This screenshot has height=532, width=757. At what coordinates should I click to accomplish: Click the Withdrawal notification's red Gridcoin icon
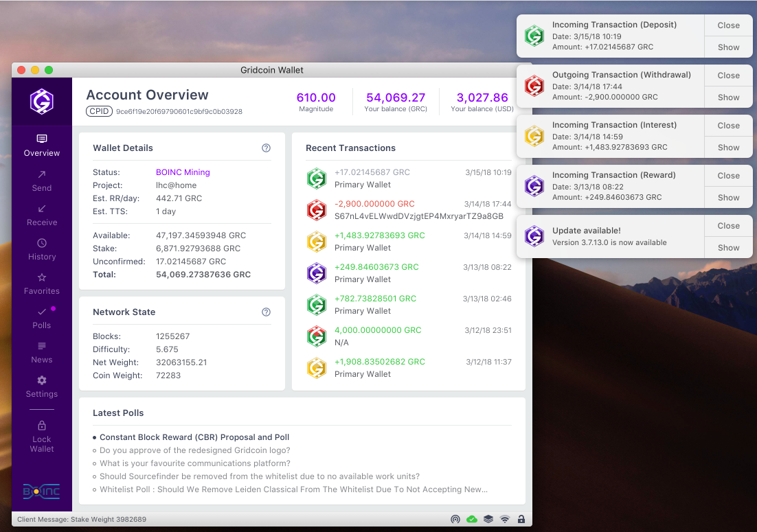coord(534,86)
